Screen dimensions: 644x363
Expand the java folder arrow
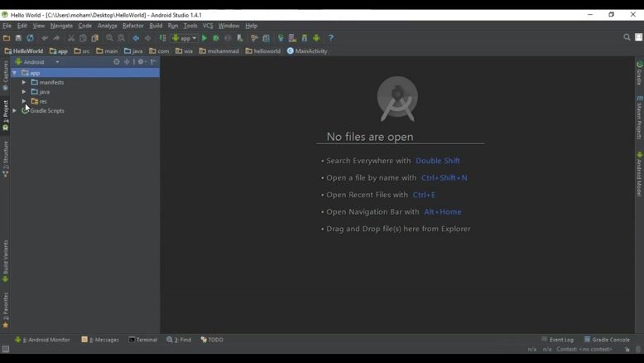point(24,92)
